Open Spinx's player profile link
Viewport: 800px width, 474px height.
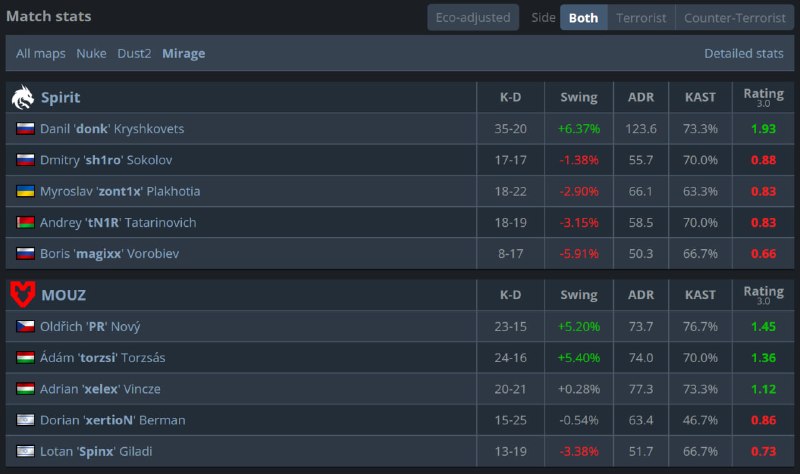pyautogui.click(x=96, y=451)
